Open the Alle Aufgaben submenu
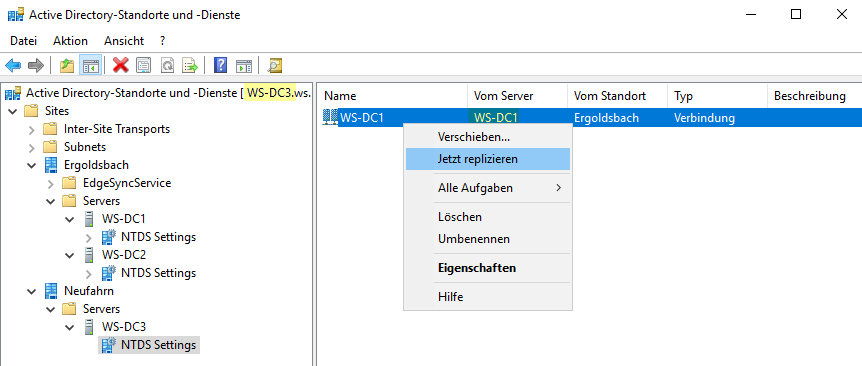The height and width of the screenshot is (366, 862). click(488, 188)
